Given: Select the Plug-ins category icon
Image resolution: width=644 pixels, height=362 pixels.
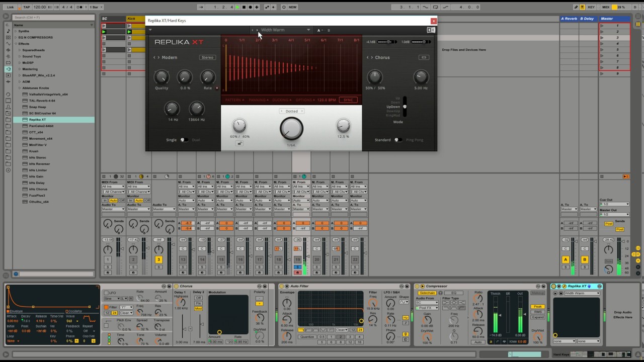Looking at the screenshot, I should coord(8,69).
